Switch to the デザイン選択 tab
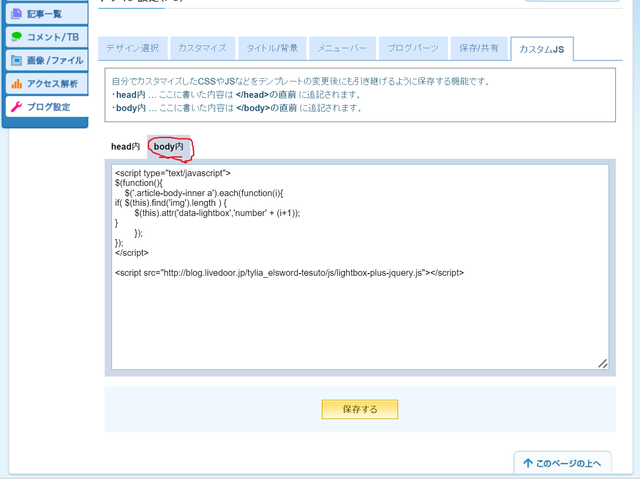 pyautogui.click(x=133, y=48)
